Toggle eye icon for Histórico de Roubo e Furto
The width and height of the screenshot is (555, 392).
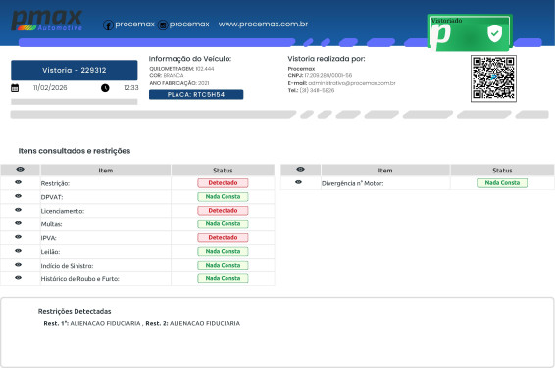pos(18,278)
